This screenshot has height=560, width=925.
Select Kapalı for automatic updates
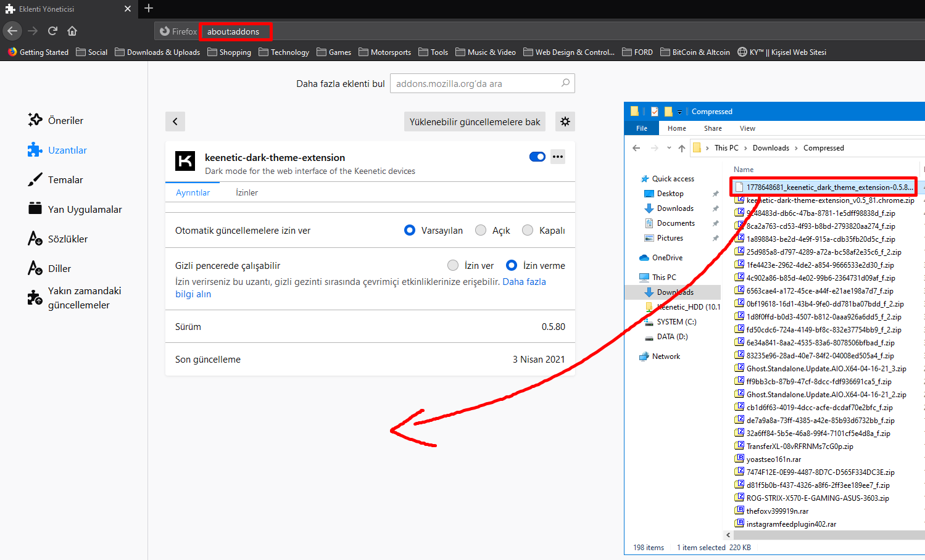point(528,230)
